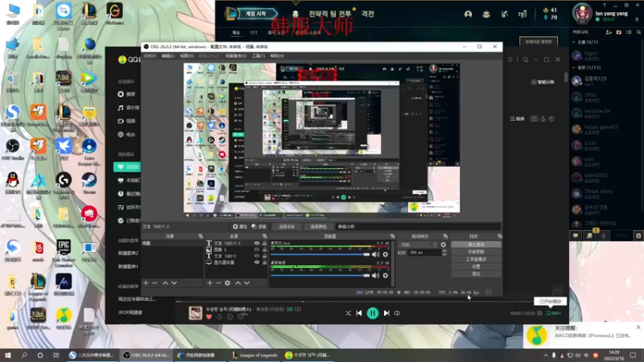Open the profile icon in League client header
Viewport: 644px width, 362px height.
pos(468,14)
